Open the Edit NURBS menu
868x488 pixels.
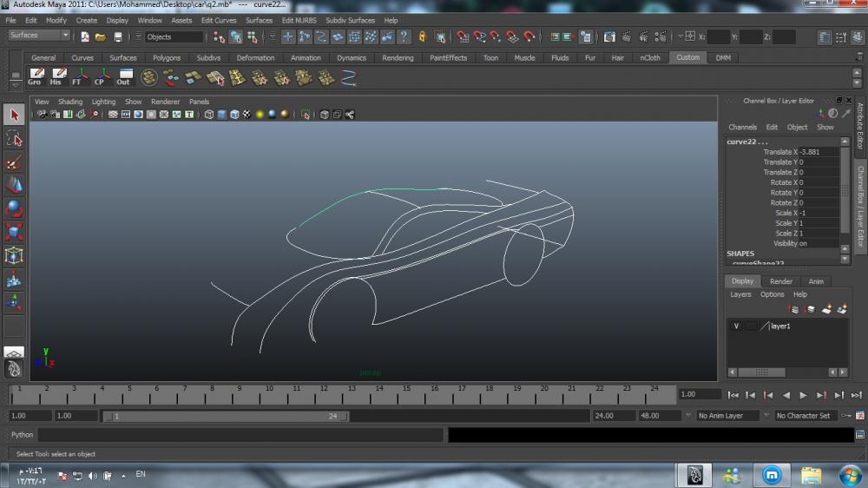click(299, 20)
